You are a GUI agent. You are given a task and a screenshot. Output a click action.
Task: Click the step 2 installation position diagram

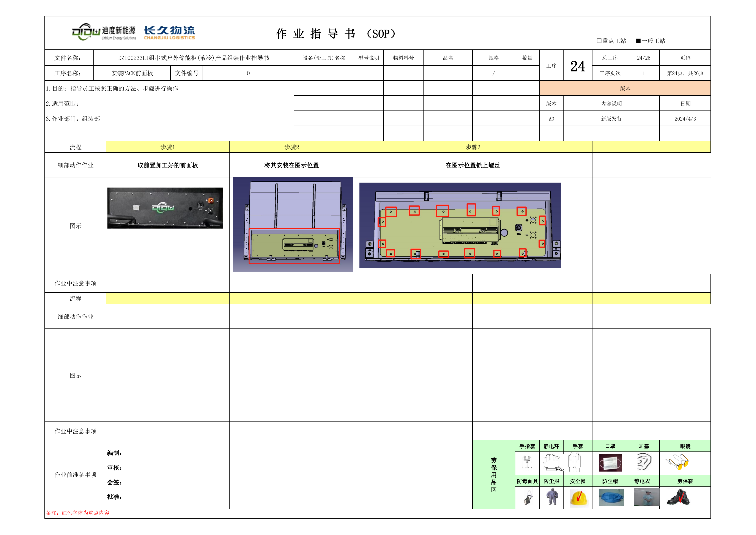pos(293,225)
